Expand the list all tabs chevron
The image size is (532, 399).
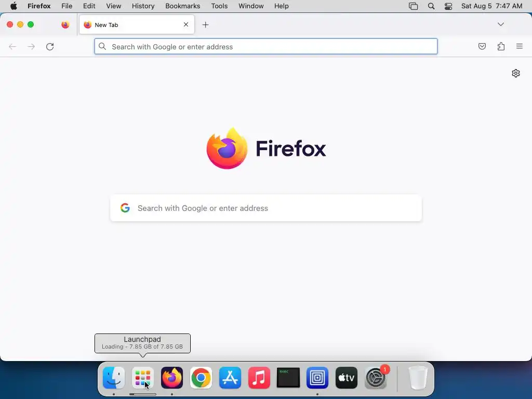click(x=500, y=24)
